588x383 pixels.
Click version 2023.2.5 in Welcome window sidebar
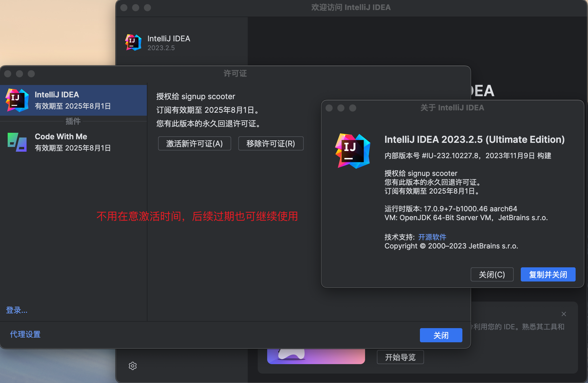(x=161, y=48)
